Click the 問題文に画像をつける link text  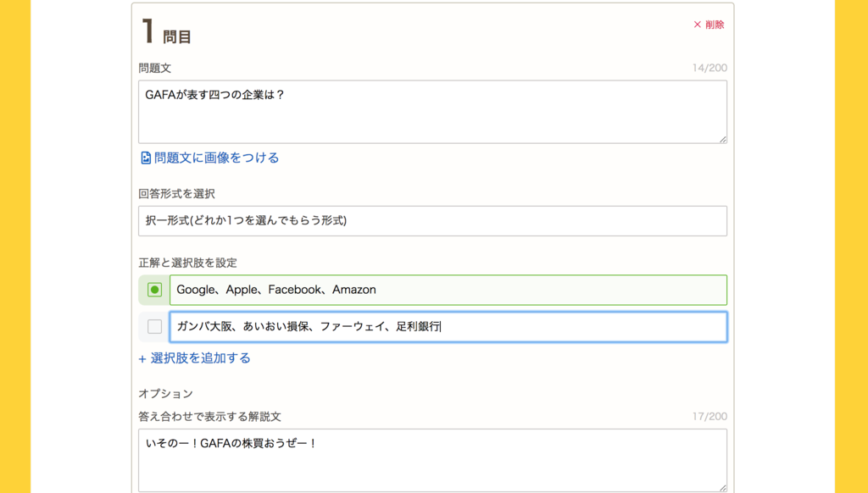coord(216,158)
